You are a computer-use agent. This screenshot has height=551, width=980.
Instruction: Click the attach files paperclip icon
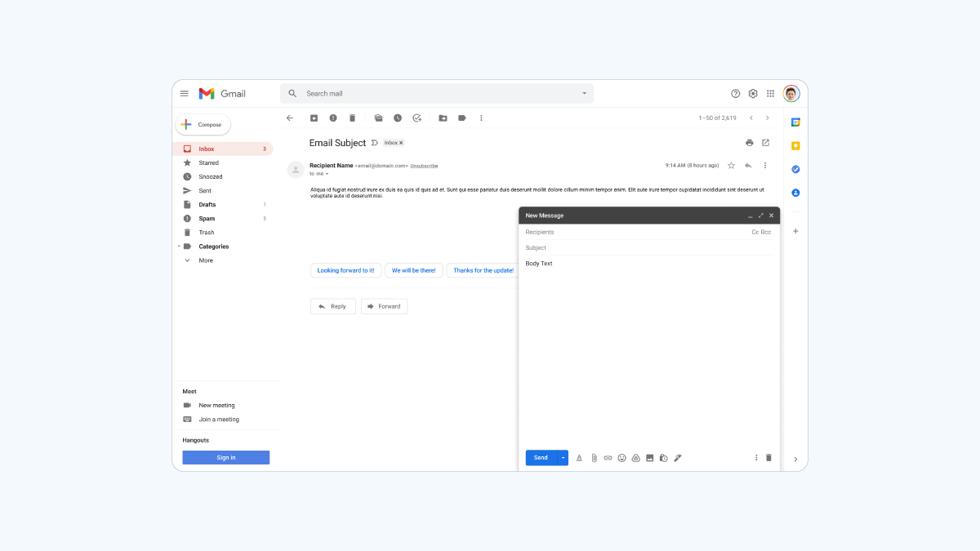[x=594, y=458]
